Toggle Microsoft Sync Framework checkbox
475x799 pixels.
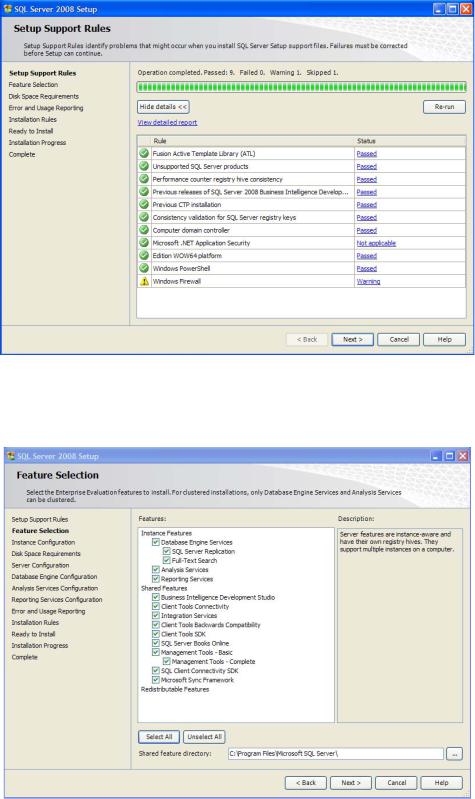[156, 679]
